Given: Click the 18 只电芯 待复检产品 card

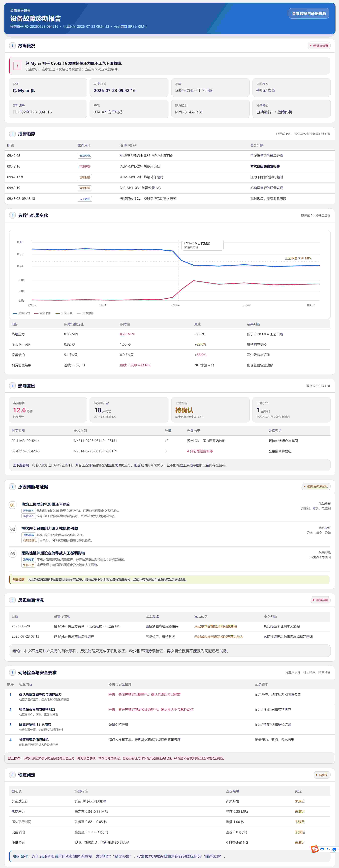Looking at the screenshot, I should (129, 410).
